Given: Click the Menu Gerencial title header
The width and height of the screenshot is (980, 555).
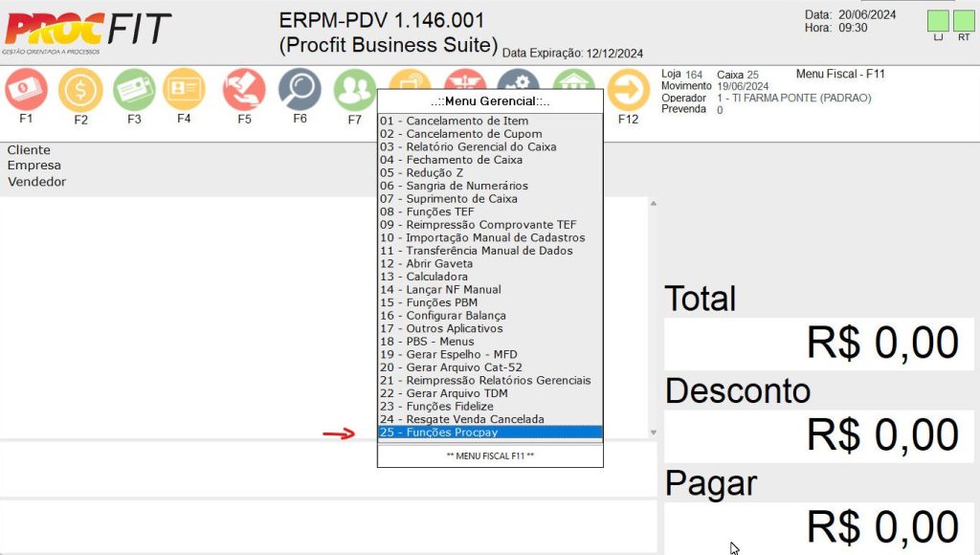Looking at the screenshot, I should pos(490,101).
